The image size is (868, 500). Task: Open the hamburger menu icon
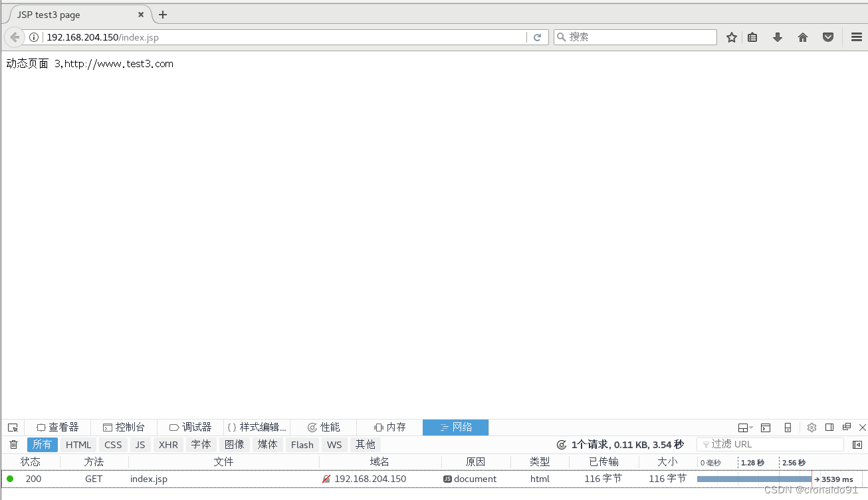pyautogui.click(x=857, y=37)
